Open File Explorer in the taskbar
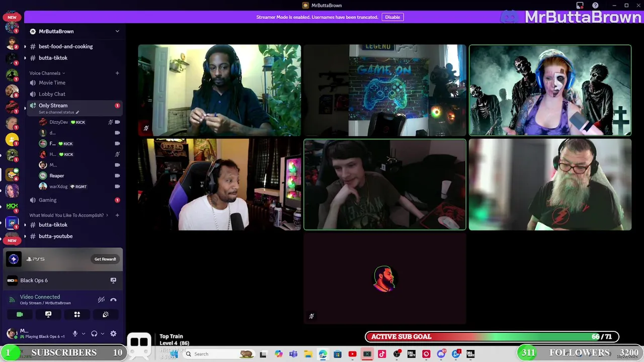Screen dimensions: 644x362 (x=308, y=354)
